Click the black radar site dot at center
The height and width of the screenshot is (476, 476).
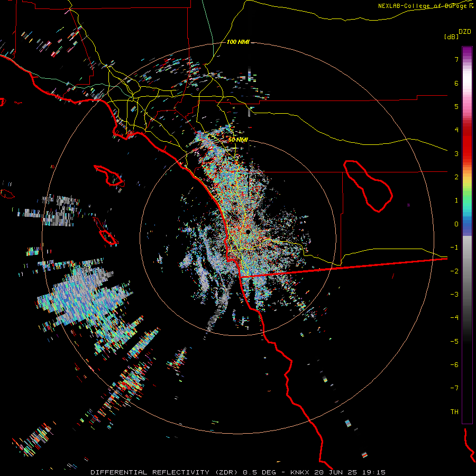tap(248, 232)
